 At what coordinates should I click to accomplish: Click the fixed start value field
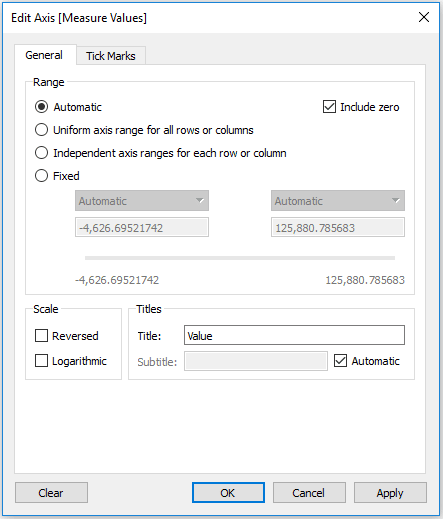(142, 227)
